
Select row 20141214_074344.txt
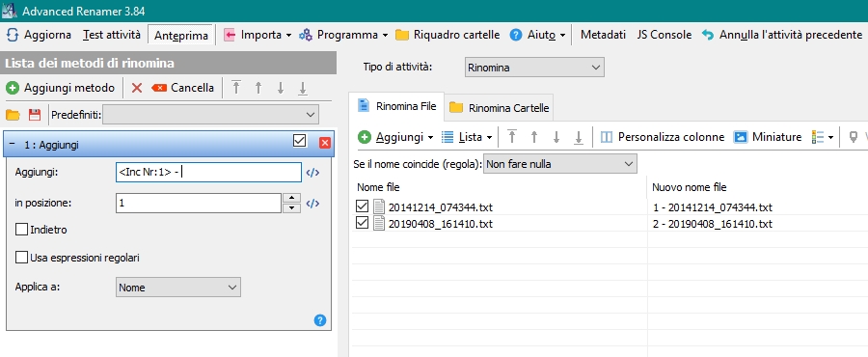[440, 207]
